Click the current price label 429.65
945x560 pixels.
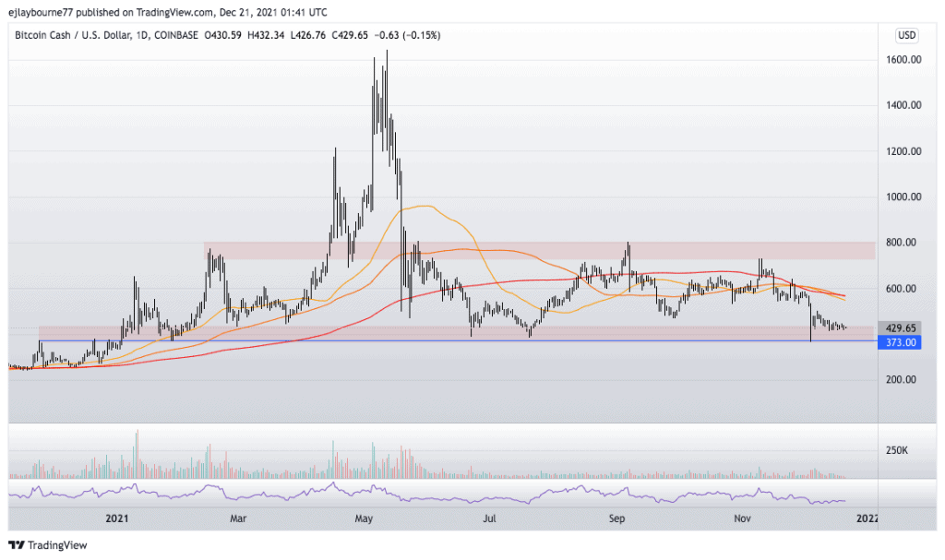point(901,328)
